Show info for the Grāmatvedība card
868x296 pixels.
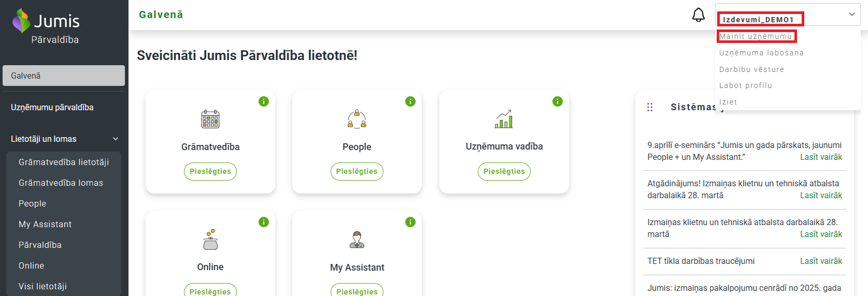(x=264, y=101)
